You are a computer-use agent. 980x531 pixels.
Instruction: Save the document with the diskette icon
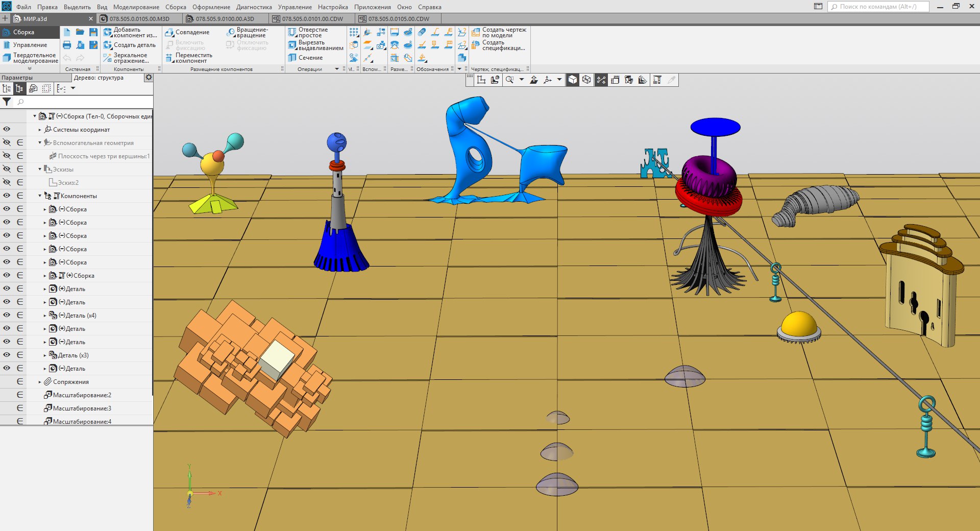coord(93,32)
